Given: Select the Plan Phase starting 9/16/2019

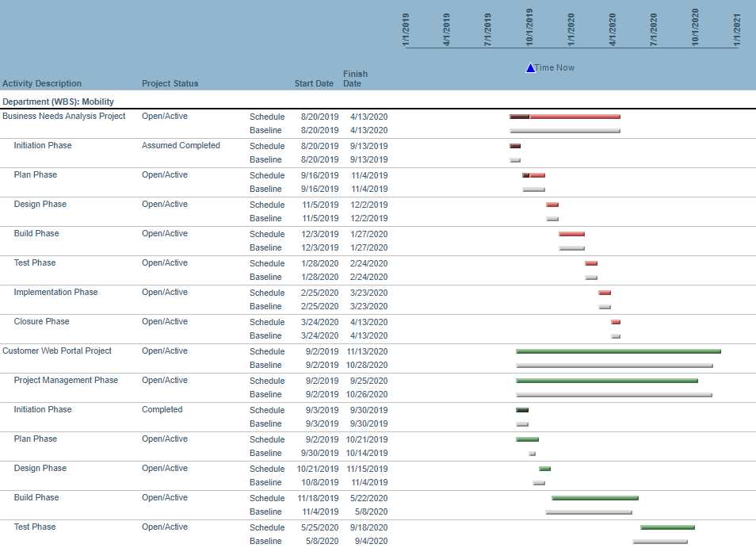Looking at the screenshot, I should (x=36, y=175).
